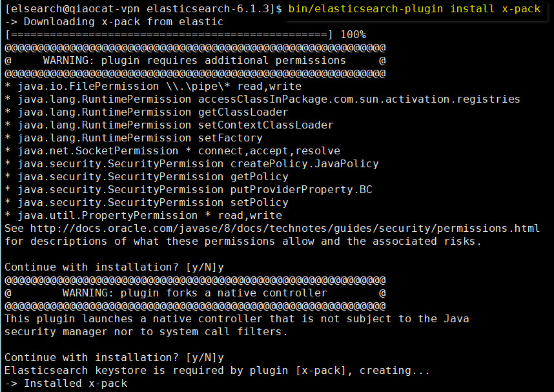The image size is (554, 392).
Task: Click the docs.oracle.com permissions URL
Action: coord(285,228)
